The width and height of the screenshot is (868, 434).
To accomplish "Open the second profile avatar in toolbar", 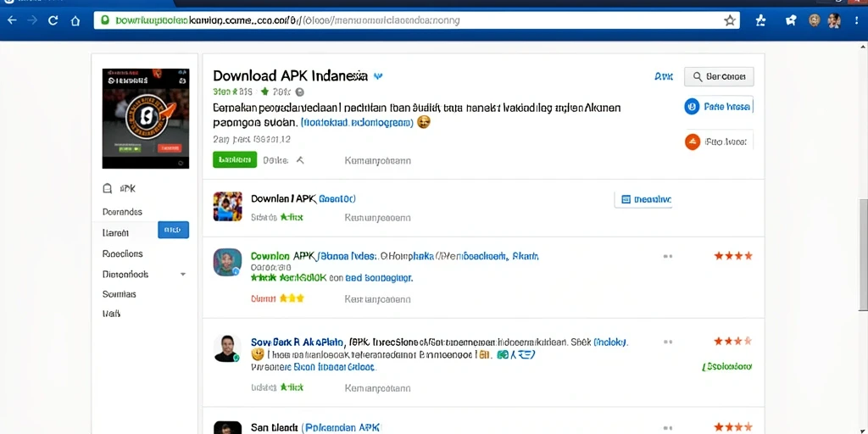I will click(x=834, y=21).
